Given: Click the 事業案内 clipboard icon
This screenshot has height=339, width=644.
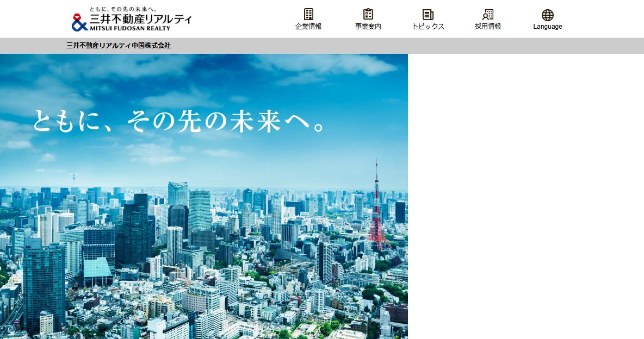Looking at the screenshot, I should 368,14.
